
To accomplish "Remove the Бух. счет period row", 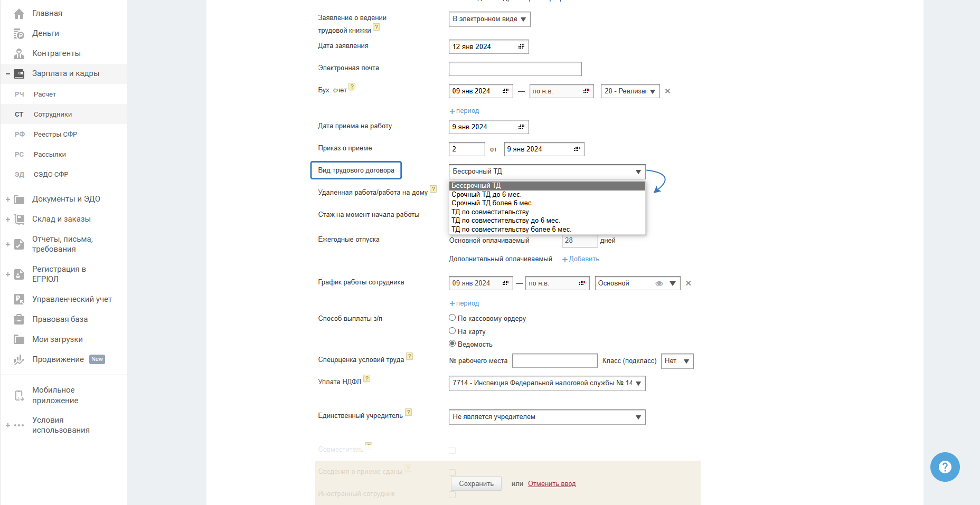I will tap(667, 91).
